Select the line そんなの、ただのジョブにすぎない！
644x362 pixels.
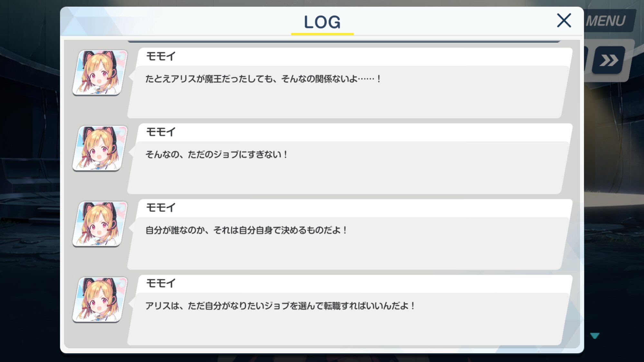216,154
